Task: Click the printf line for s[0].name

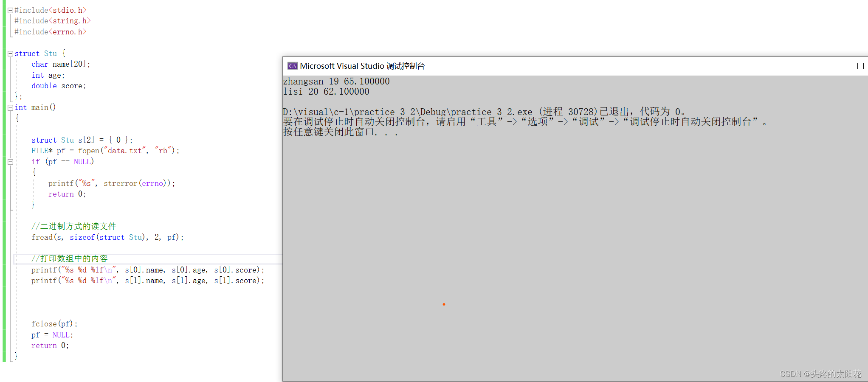Action: (x=148, y=270)
